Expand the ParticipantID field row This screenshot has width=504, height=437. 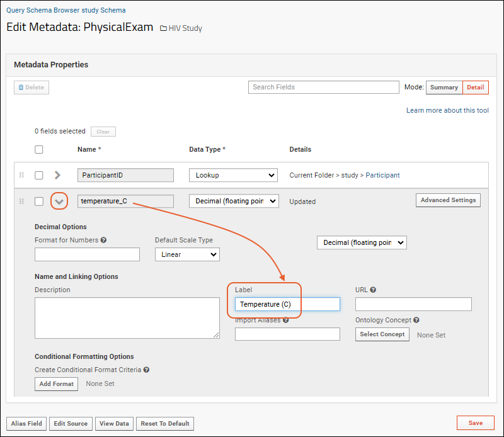tap(57, 175)
